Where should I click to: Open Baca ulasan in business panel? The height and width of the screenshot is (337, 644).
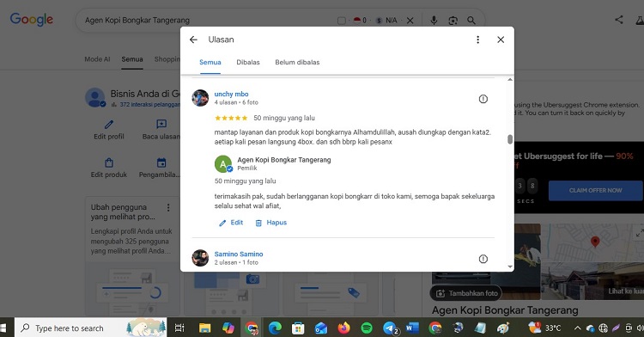point(161,130)
